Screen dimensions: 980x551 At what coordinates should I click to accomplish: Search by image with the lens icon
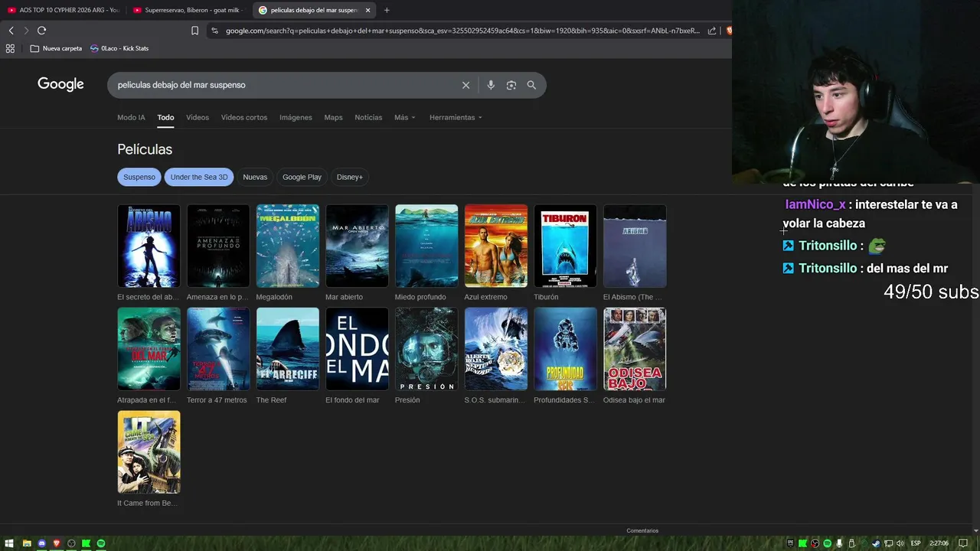pyautogui.click(x=511, y=85)
